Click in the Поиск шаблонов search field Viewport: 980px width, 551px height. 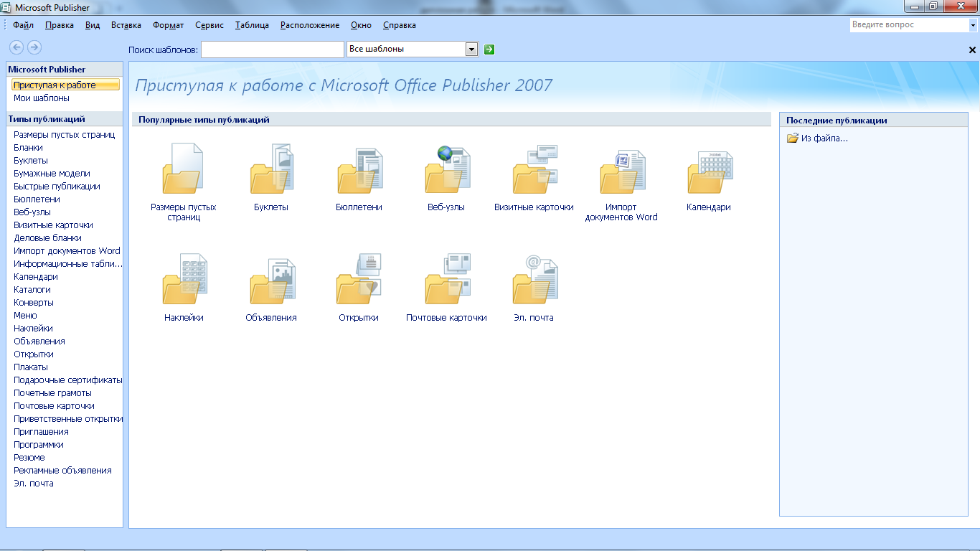click(x=273, y=49)
